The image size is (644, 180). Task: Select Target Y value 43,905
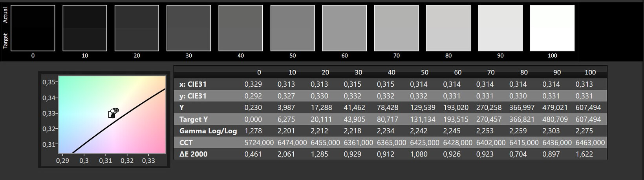354,119
